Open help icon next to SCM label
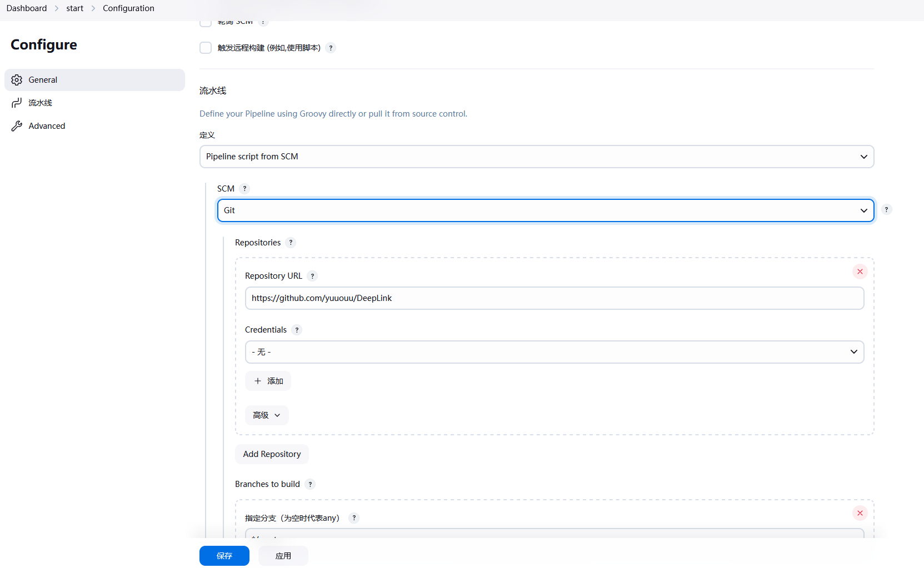The height and width of the screenshot is (568, 924). click(x=244, y=189)
